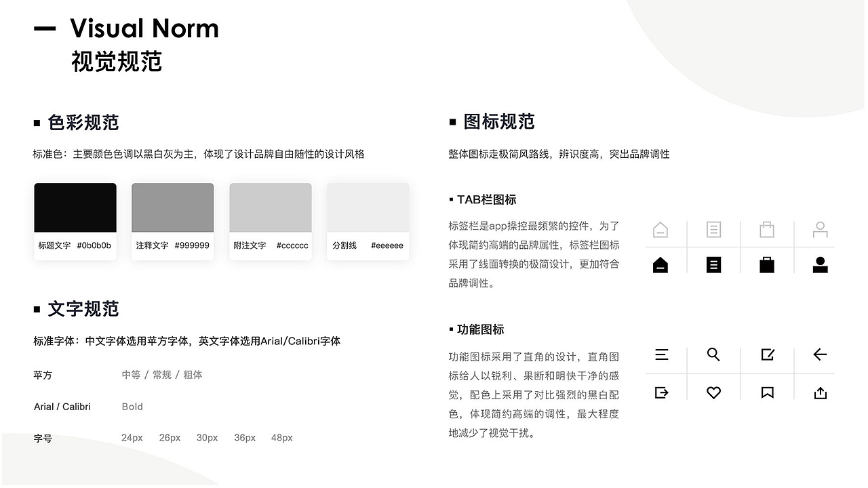The image size is (868, 488).
Task: Click the 色彩规范 section heading
Action: [x=83, y=123]
